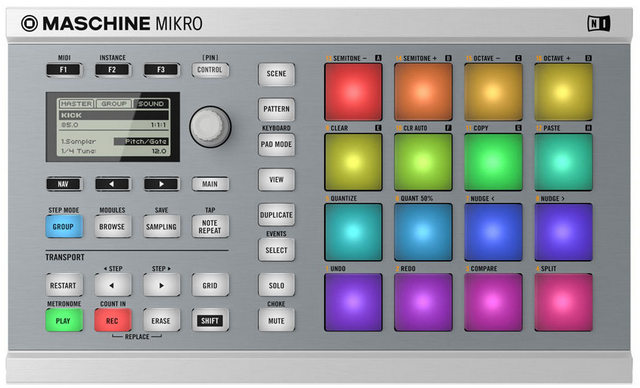Screen dimensions: 640x388
Task: Step backward with transport left arrow
Action: point(113,285)
